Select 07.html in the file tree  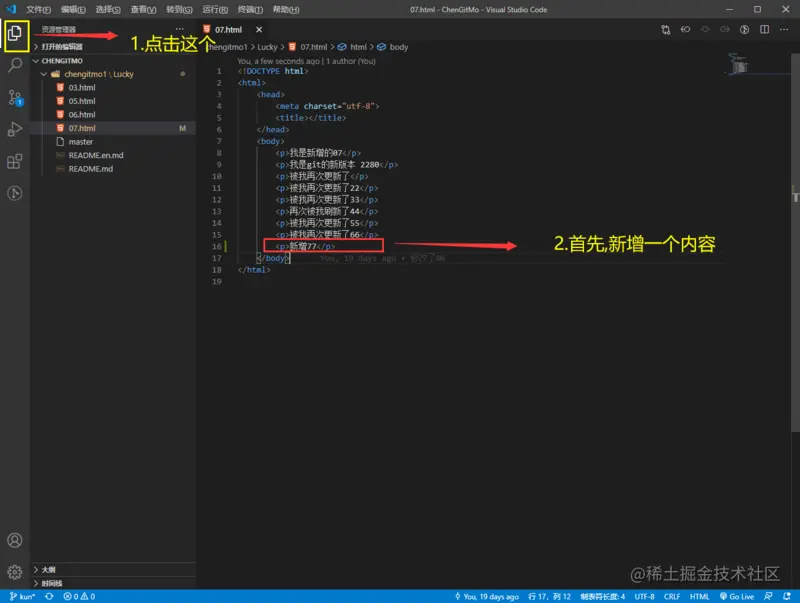[113, 128]
